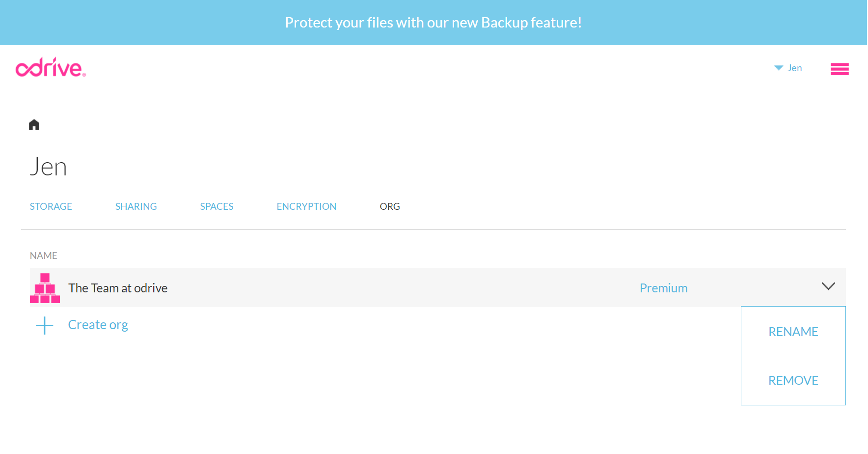
Task: Choose REMOVE from the org menu
Action: (x=793, y=381)
